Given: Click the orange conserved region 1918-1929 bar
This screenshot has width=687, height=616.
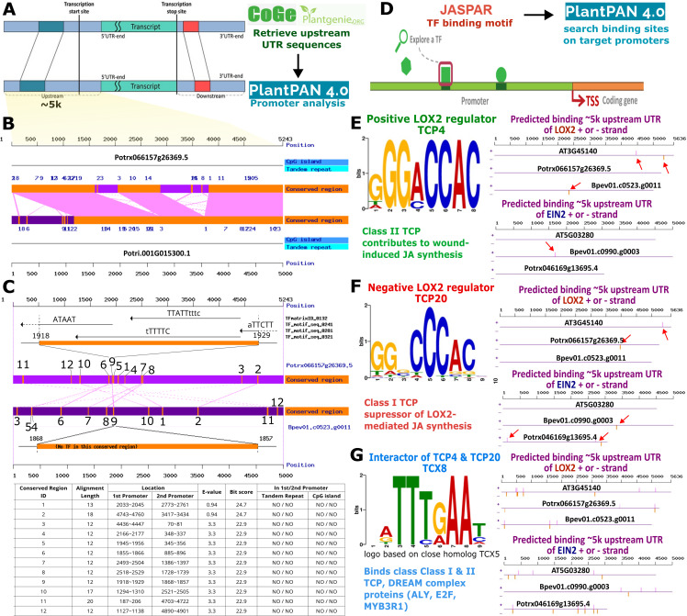Looking at the screenshot, I should pyautogui.click(x=149, y=342).
